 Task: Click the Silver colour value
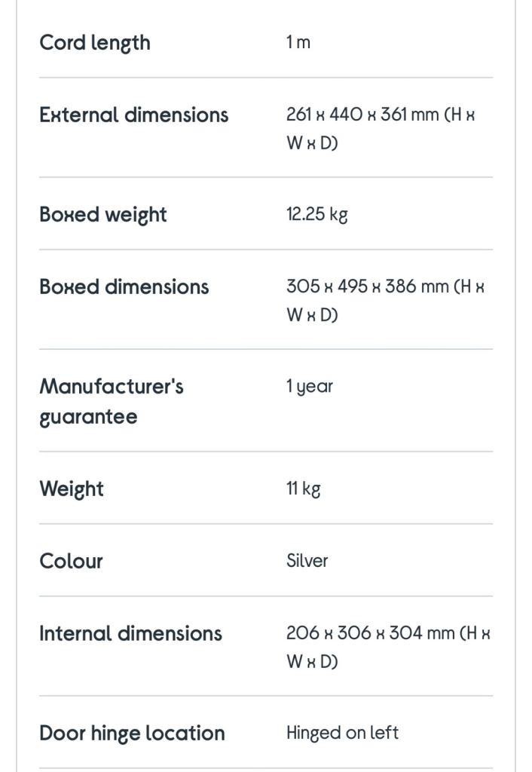click(307, 560)
